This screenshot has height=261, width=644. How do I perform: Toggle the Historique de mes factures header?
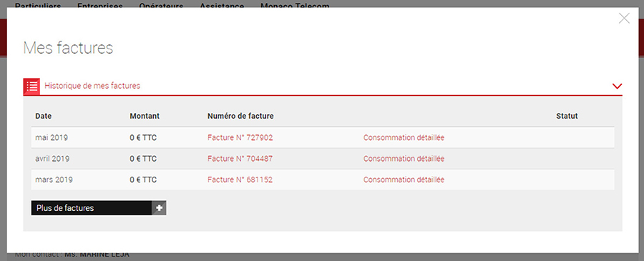(x=92, y=86)
